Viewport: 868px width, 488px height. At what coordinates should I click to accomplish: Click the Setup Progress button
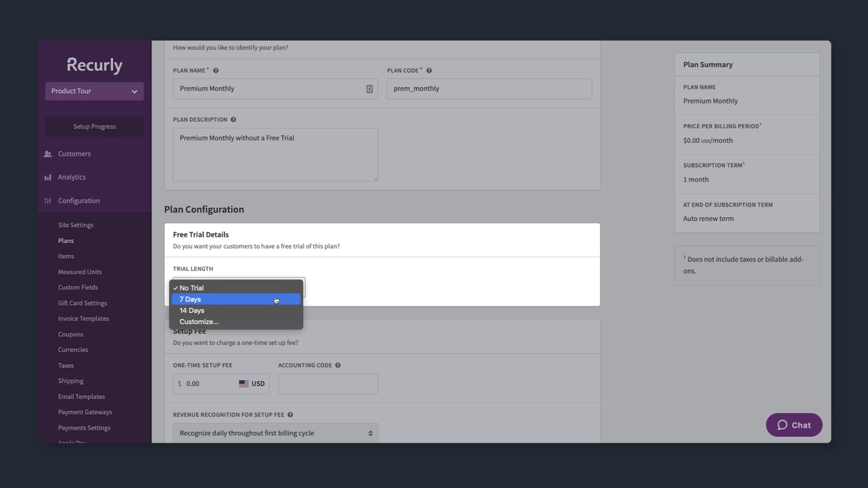point(94,126)
